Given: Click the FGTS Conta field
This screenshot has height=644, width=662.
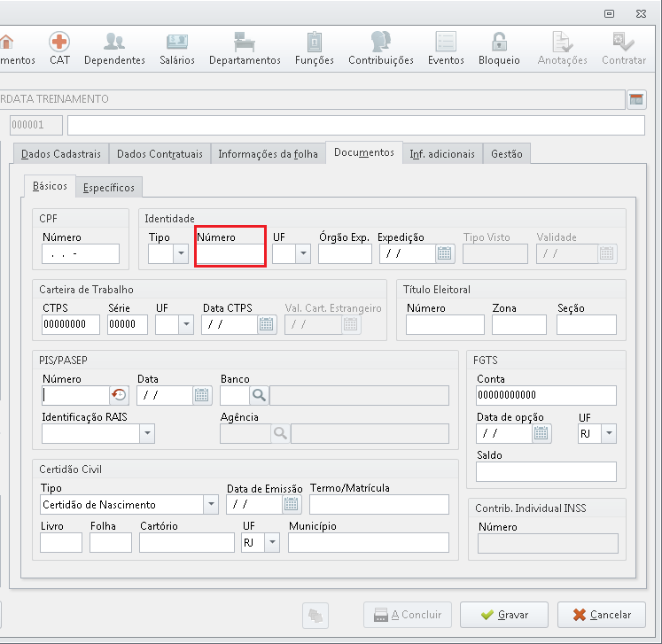Looking at the screenshot, I should [546, 395].
